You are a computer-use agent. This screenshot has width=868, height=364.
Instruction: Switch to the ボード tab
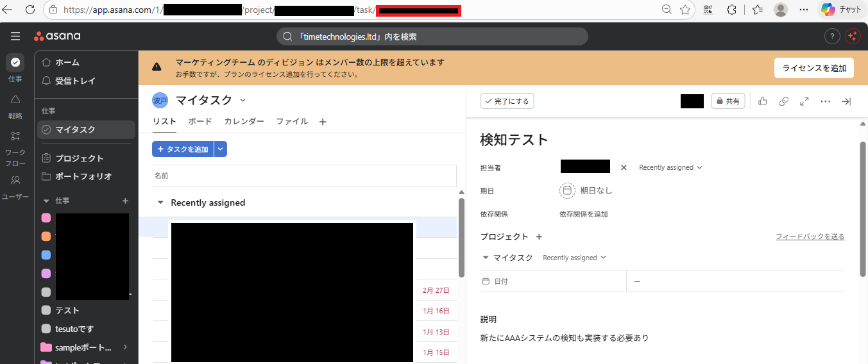click(200, 122)
